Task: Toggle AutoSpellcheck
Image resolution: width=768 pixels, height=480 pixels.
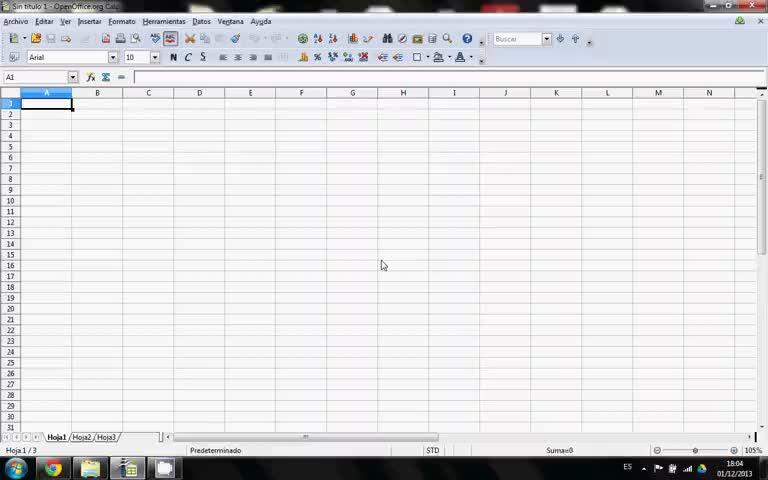Action: (170, 38)
